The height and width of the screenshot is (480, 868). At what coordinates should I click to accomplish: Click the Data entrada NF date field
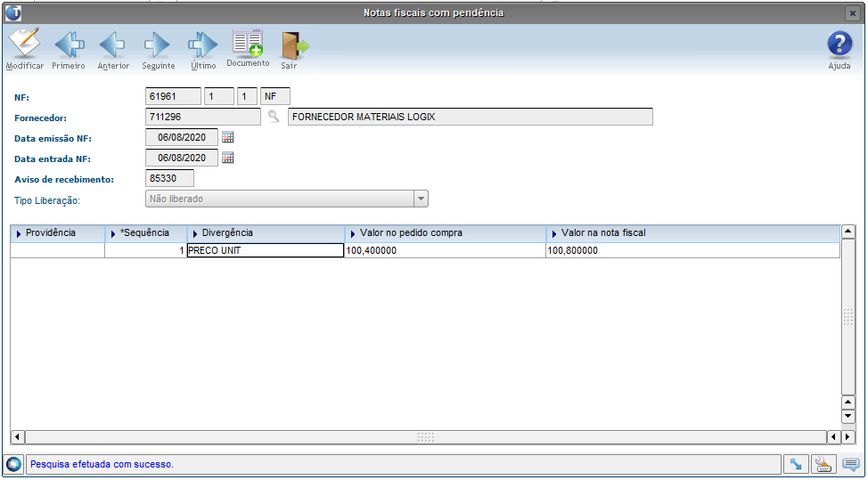182,158
